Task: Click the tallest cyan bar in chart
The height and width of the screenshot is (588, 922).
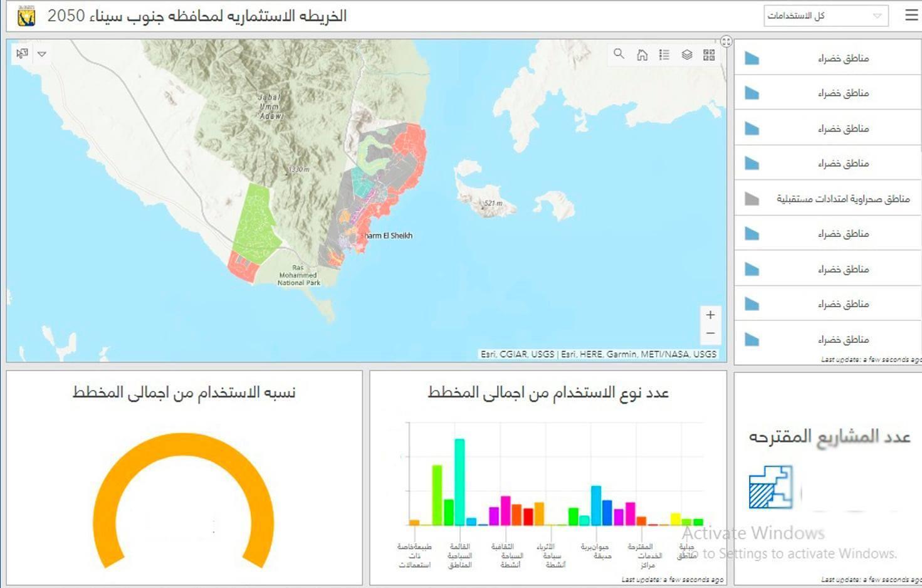Action: coord(459,481)
